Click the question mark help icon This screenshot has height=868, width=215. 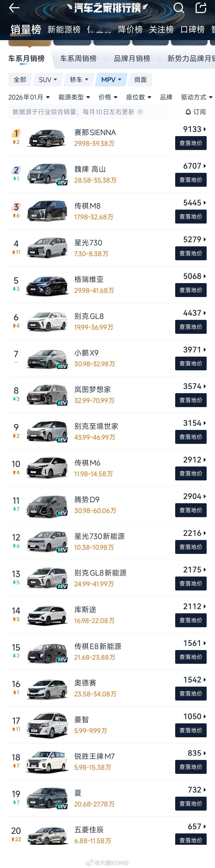coord(140,112)
